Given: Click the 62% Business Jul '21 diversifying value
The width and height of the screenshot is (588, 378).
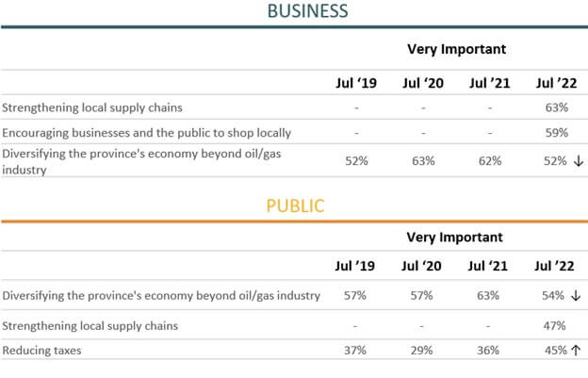Looking at the screenshot, I should tap(490, 161).
